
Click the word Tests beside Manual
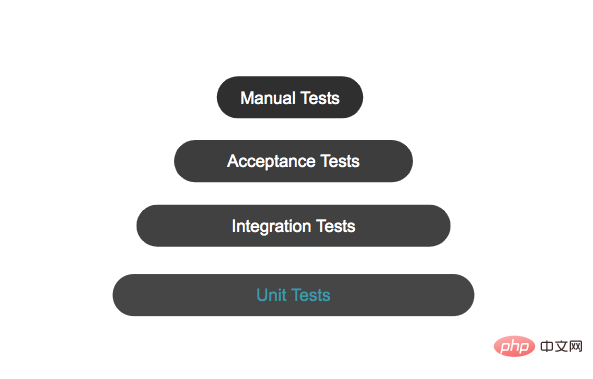(x=320, y=98)
